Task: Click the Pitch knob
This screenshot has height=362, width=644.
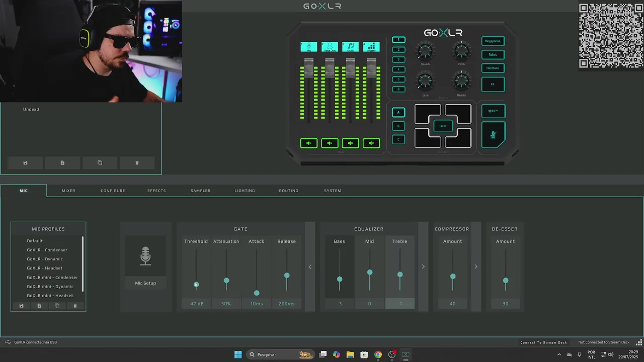Action: pyautogui.click(x=461, y=51)
